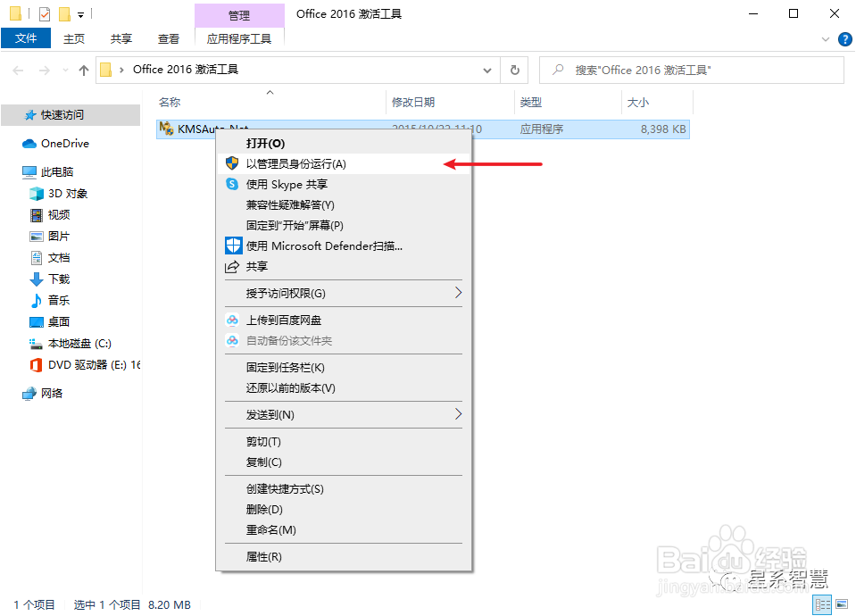Switch to large thumbnails view icon
The height and width of the screenshot is (616, 856).
pos(842,604)
